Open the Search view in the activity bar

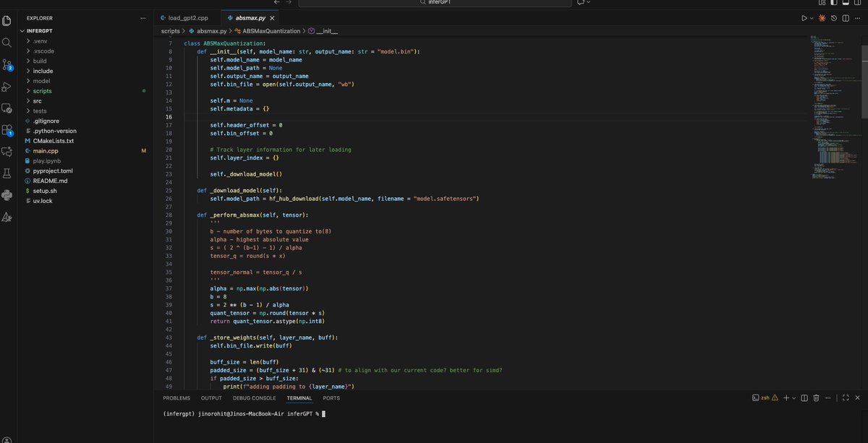[7, 43]
